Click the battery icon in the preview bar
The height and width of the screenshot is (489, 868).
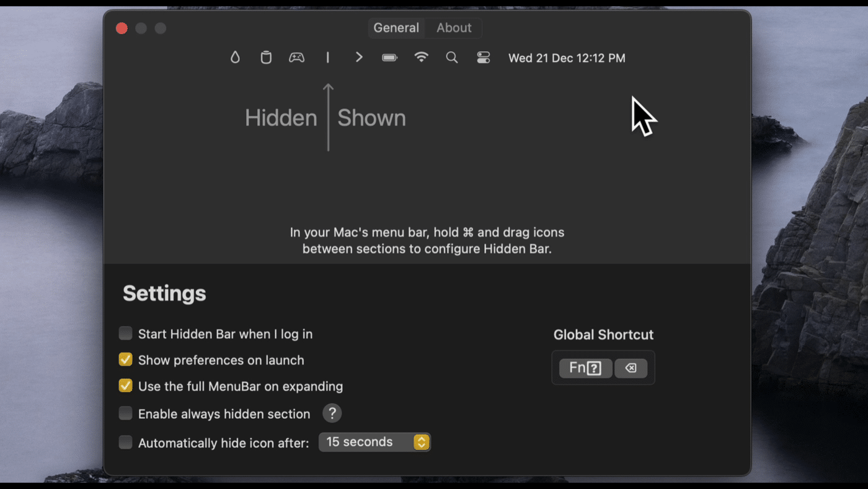click(389, 58)
